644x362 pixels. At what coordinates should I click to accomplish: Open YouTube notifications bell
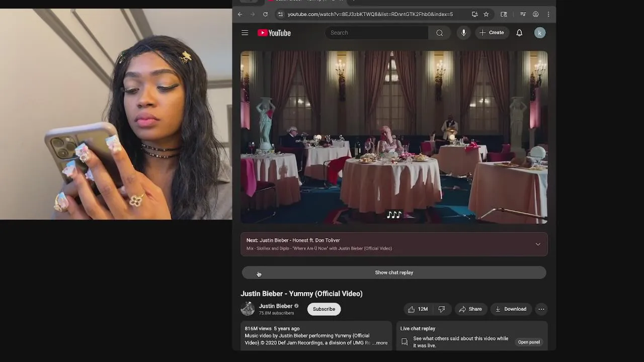click(519, 33)
